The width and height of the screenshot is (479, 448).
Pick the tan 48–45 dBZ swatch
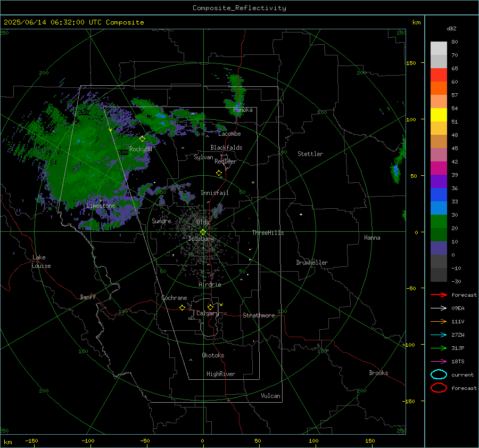coord(439,142)
